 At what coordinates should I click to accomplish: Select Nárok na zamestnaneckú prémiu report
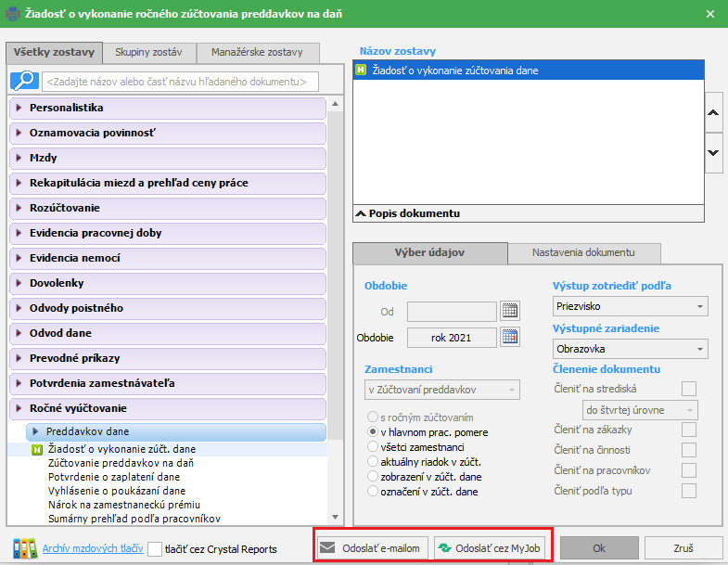124,505
